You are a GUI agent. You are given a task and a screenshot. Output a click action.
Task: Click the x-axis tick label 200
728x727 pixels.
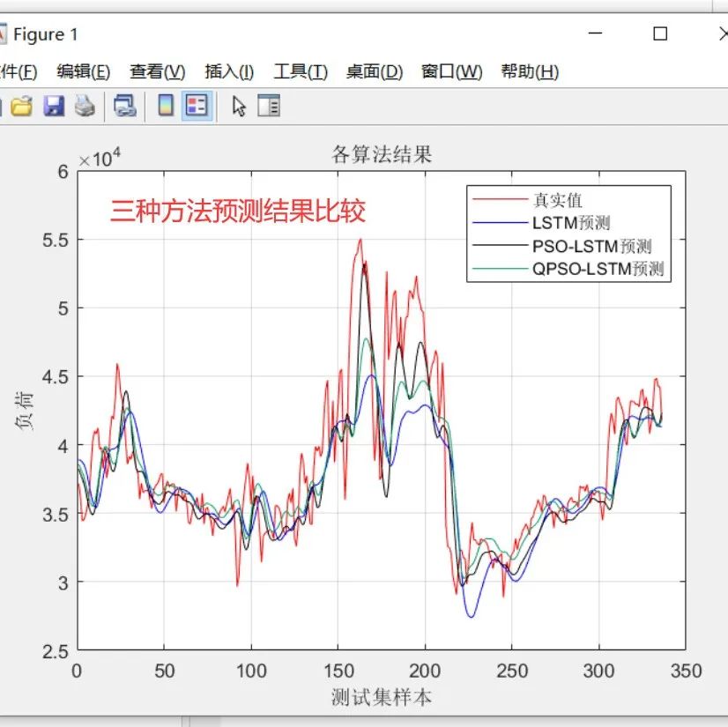tap(425, 671)
